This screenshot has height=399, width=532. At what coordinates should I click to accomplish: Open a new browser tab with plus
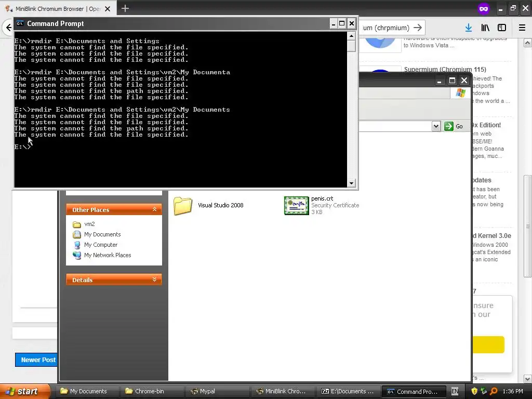coord(125,8)
